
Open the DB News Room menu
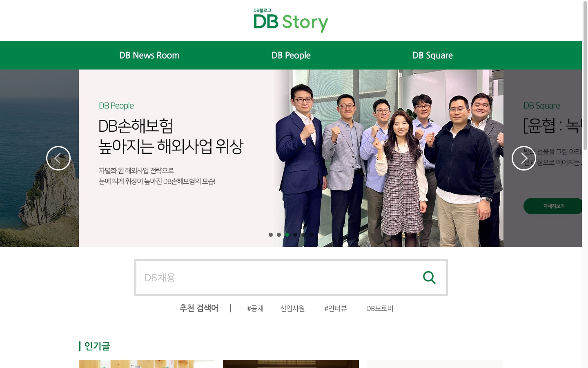click(149, 55)
